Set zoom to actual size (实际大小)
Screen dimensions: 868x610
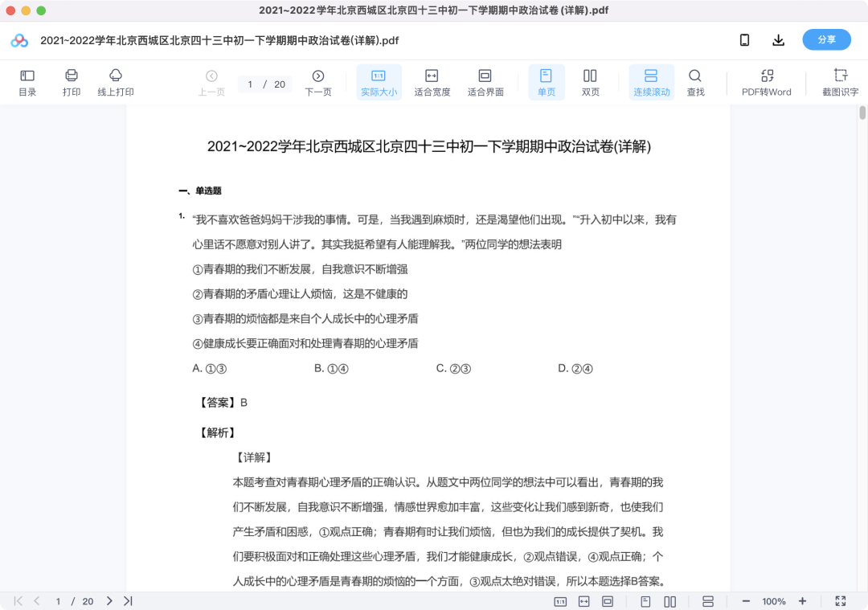(379, 83)
